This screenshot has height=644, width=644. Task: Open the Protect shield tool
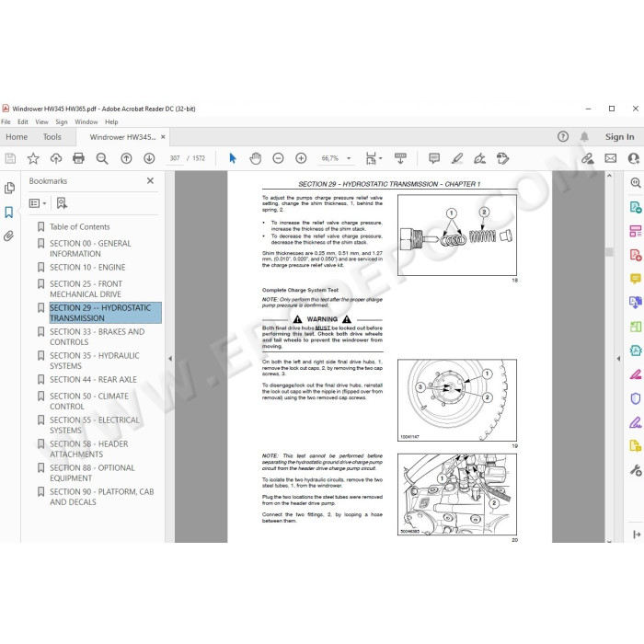click(636, 398)
